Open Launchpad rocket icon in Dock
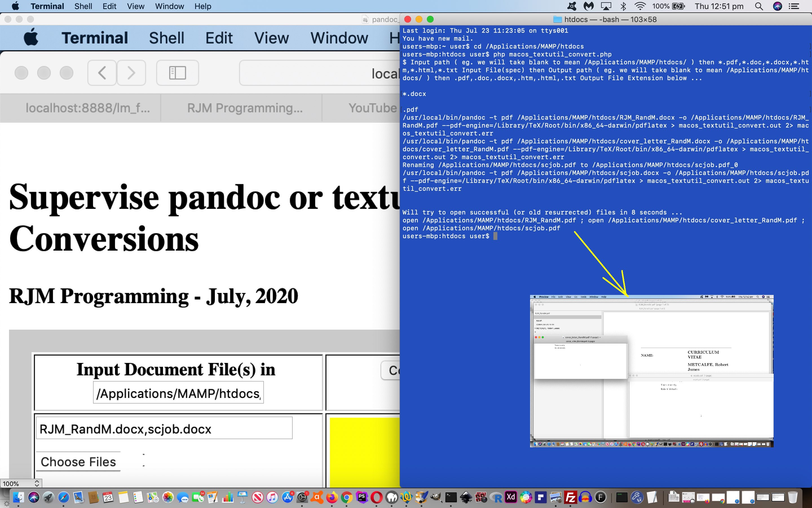Viewport: 812px width, 508px height. tap(48, 497)
